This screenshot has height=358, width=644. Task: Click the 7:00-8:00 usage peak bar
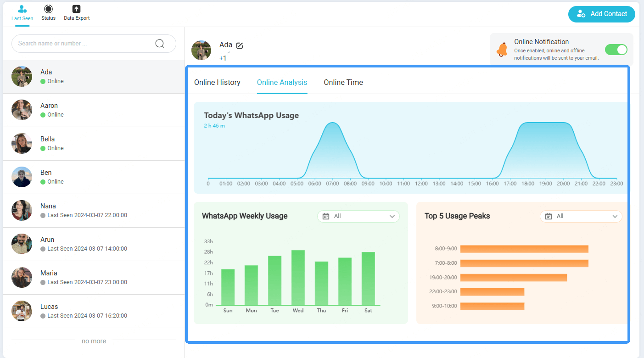tap(524, 263)
